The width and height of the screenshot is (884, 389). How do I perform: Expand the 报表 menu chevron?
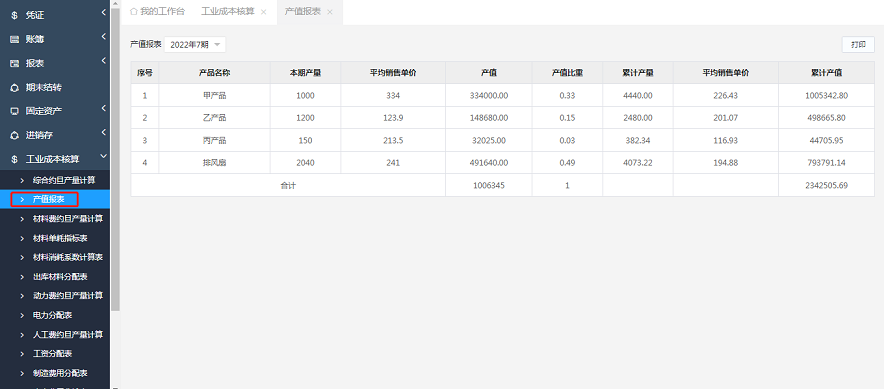[x=104, y=60]
